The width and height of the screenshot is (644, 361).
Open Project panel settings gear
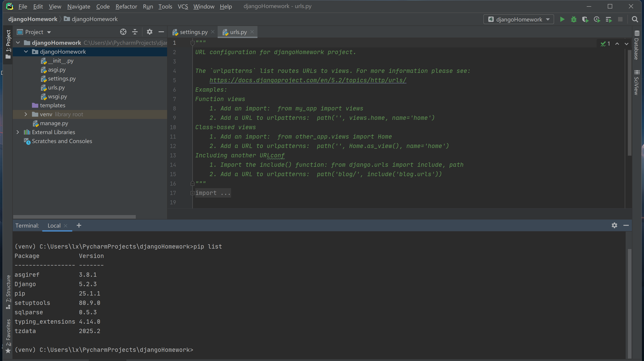tap(149, 32)
